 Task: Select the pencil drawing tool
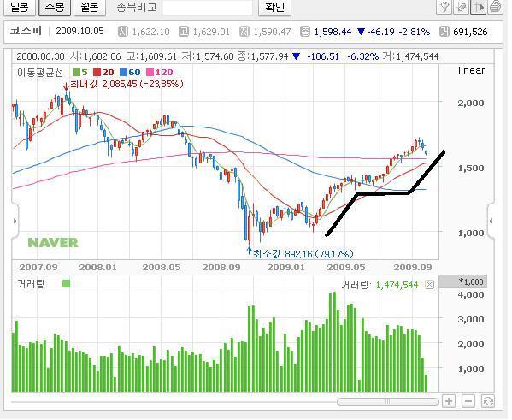point(461,7)
